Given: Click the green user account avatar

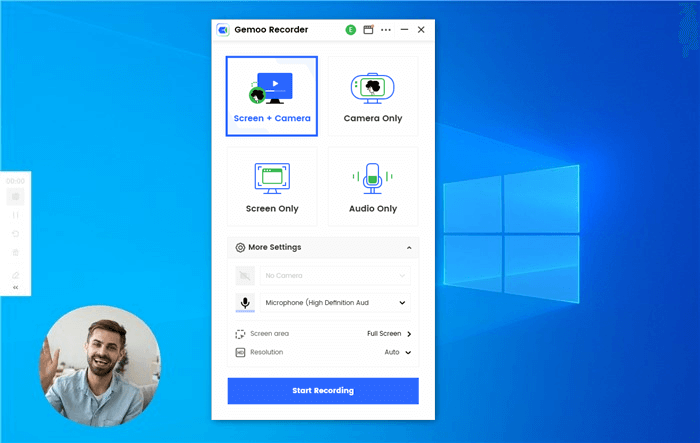Looking at the screenshot, I should pyautogui.click(x=351, y=30).
